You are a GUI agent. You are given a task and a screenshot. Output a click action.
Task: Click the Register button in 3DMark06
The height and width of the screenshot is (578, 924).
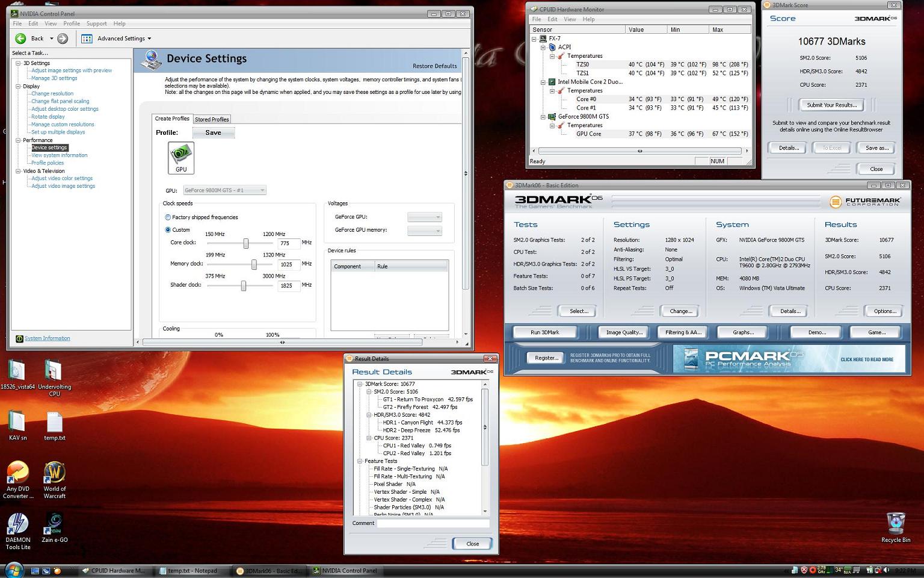(546, 358)
